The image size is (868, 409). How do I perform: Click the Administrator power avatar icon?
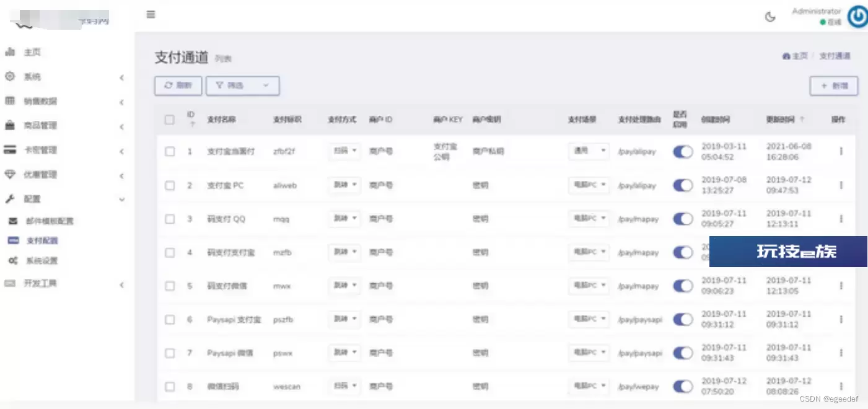click(x=857, y=17)
